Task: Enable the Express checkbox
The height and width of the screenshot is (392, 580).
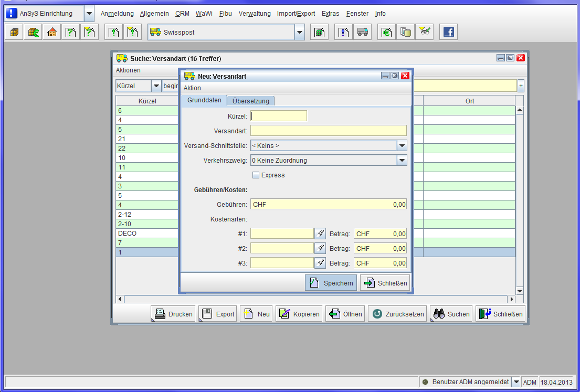Action: click(256, 175)
